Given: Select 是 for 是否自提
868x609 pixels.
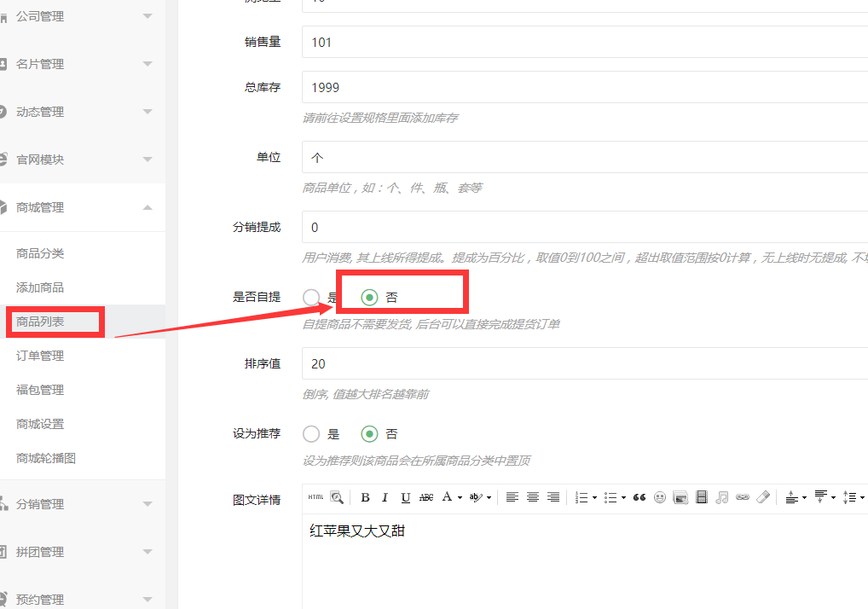Looking at the screenshot, I should [311, 298].
